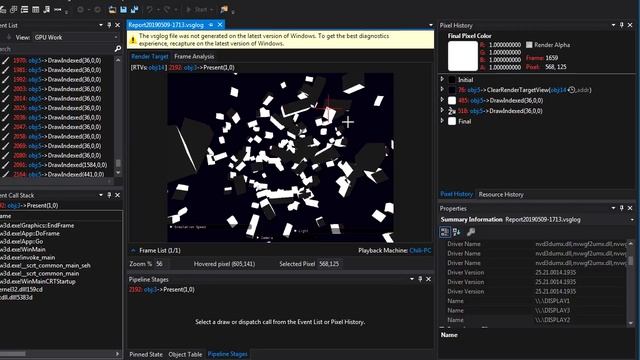The image size is (640, 360).
Task: Click the draw icon beside event 2058
Action: (x=5, y=136)
